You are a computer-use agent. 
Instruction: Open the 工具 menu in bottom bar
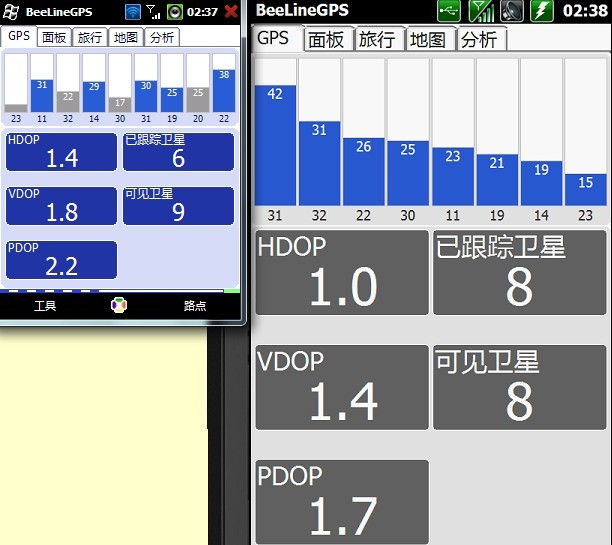pos(45,305)
